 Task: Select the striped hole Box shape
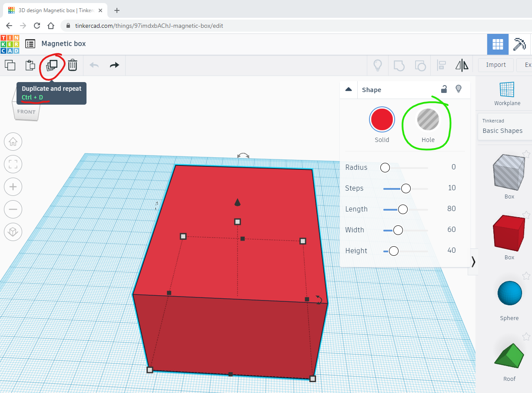(509, 172)
